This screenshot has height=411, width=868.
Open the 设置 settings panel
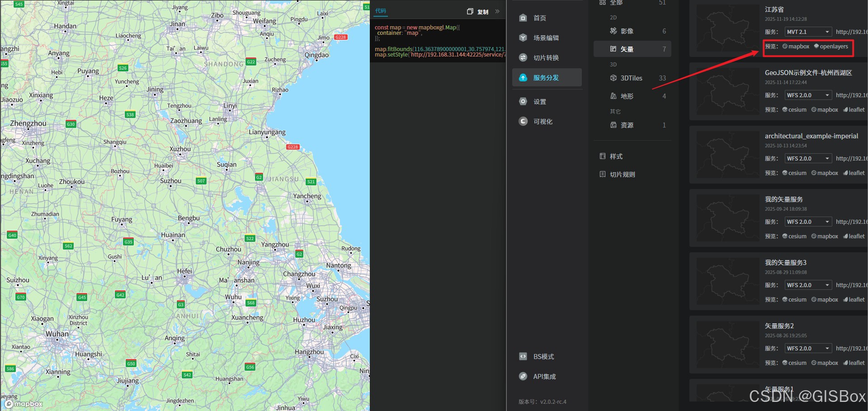click(x=539, y=101)
